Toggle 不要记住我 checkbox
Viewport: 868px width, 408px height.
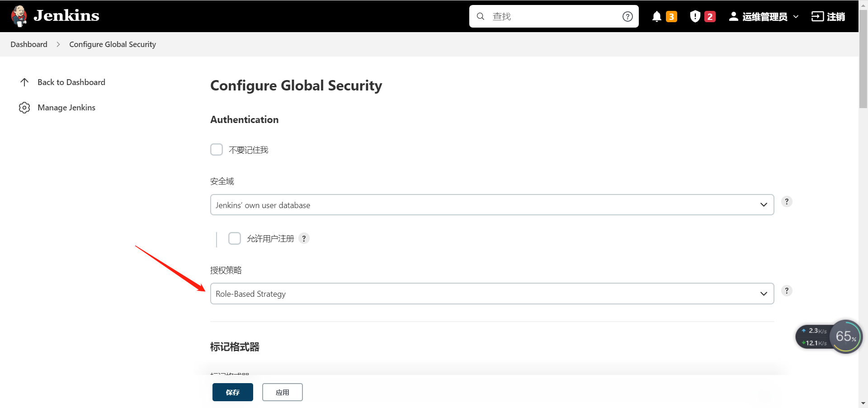coord(217,150)
